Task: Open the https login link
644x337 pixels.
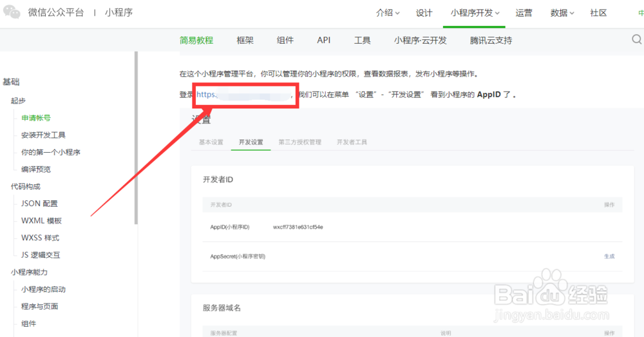Action: tap(243, 95)
